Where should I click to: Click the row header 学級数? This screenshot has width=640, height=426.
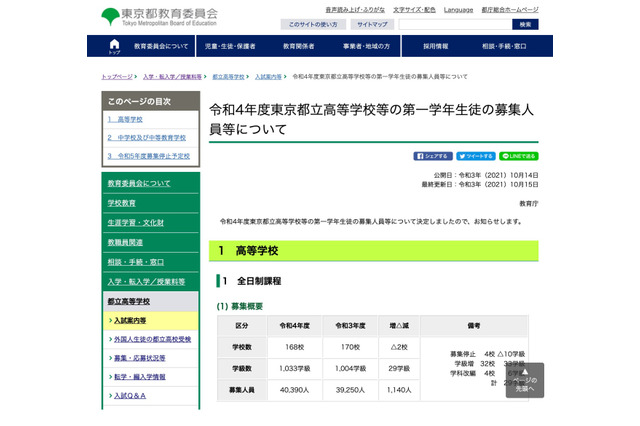coord(242,368)
